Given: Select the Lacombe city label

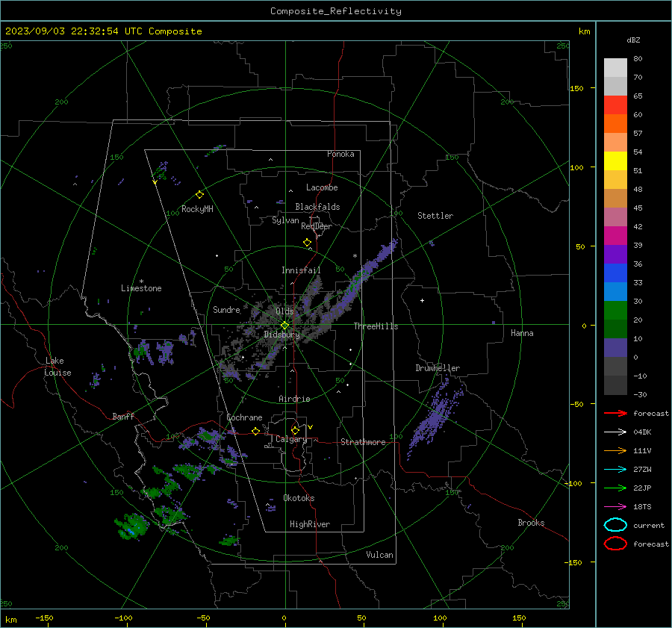Looking at the screenshot, I should click(x=322, y=187).
